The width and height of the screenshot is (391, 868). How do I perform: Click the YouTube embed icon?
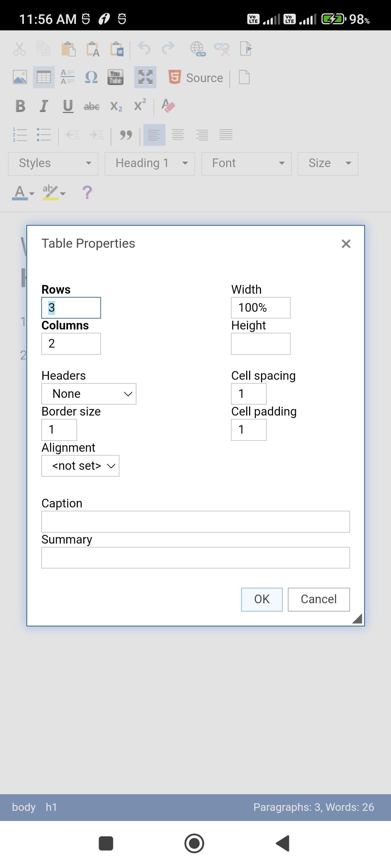coord(115,77)
